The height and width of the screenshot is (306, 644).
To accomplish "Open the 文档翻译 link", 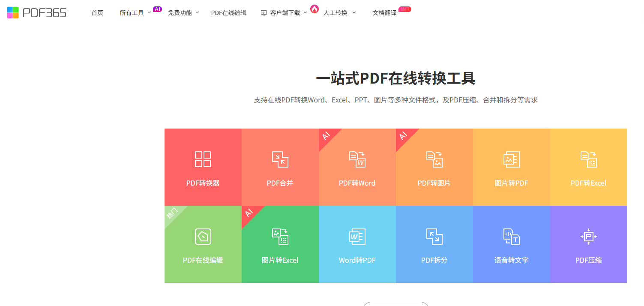I will (x=384, y=13).
